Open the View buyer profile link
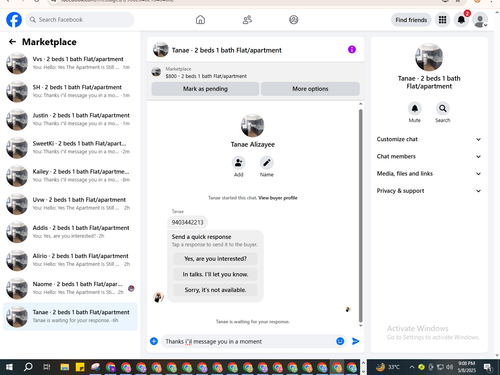 coord(278,198)
